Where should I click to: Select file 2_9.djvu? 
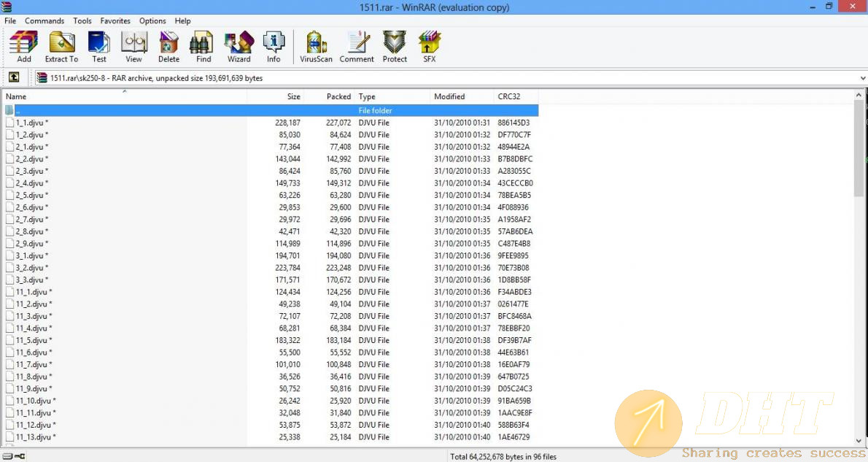[31, 244]
